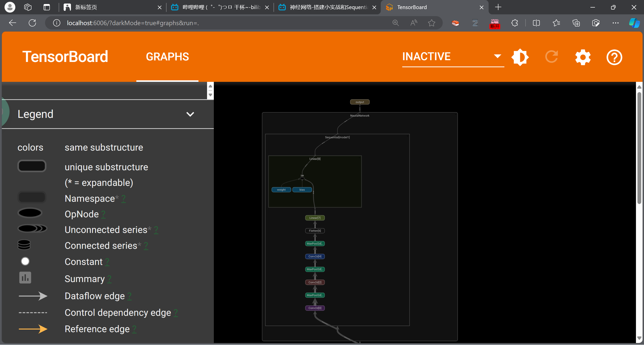
Task: Click the Control dependency edge help mark
Action: [176, 313]
